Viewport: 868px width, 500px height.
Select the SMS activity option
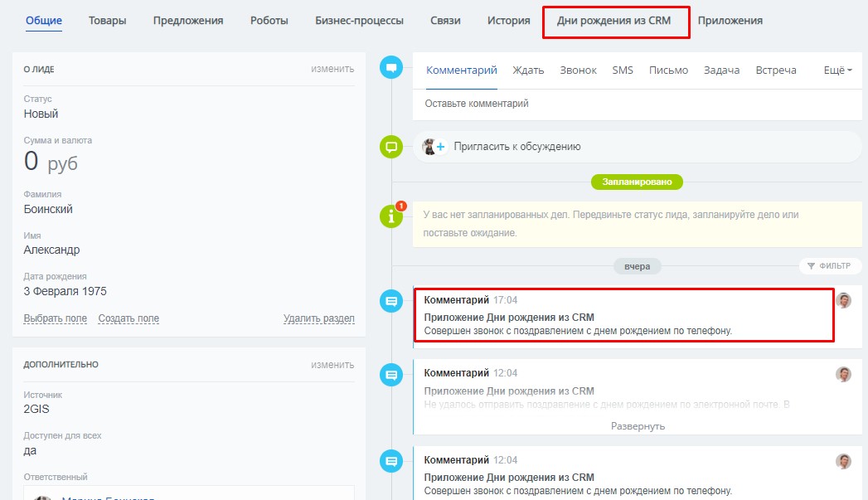coord(623,70)
